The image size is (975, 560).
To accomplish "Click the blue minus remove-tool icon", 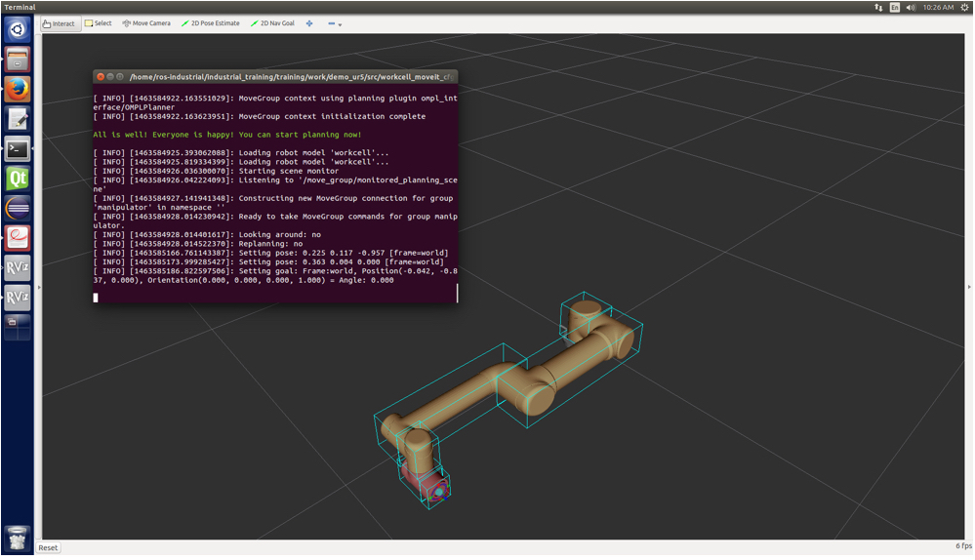I will (x=332, y=23).
